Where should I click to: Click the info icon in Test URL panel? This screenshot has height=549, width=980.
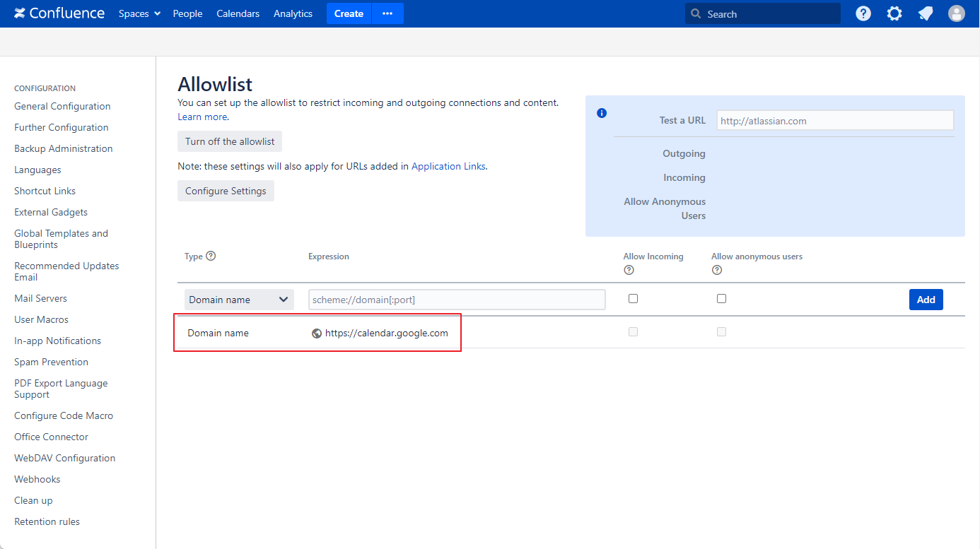point(602,113)
